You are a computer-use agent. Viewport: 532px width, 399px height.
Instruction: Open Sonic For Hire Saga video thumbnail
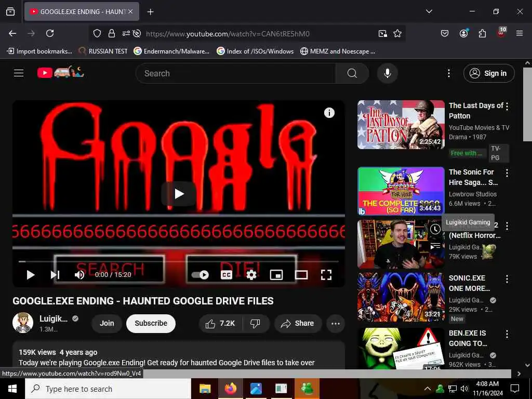(x=401, y=191)
